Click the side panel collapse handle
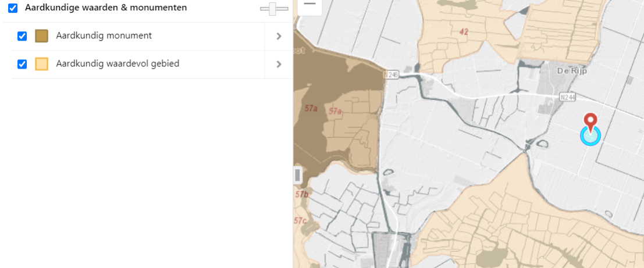 tap(298, 175)
